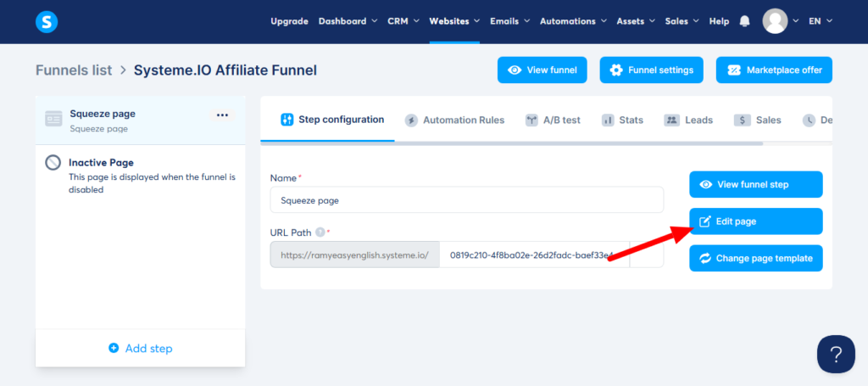868x386 pixels.
Task: Click the Systeme.IO Affiliate Funnel title
Action: [x=225, y=70]
